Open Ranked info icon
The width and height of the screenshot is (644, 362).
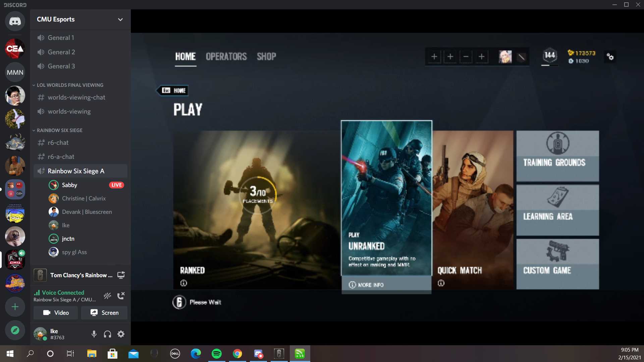click(183, 283)
